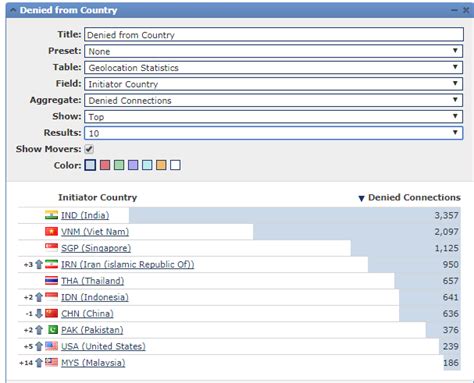Open the Show dropdown set to Top
Image resolution: width=474 pixels, height=383 pixels.
click(274, 116)
